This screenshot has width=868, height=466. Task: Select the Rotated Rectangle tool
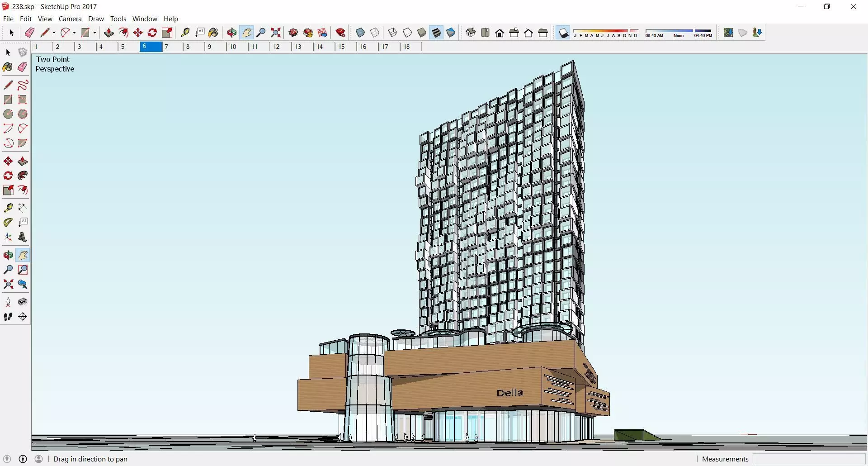coord(23,100)
